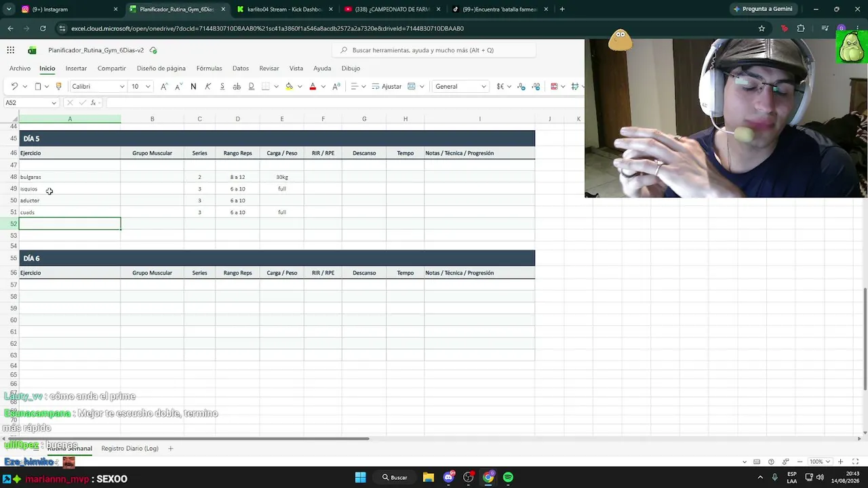Select column B header
The image size is (868, 488).
coord(152,119)
